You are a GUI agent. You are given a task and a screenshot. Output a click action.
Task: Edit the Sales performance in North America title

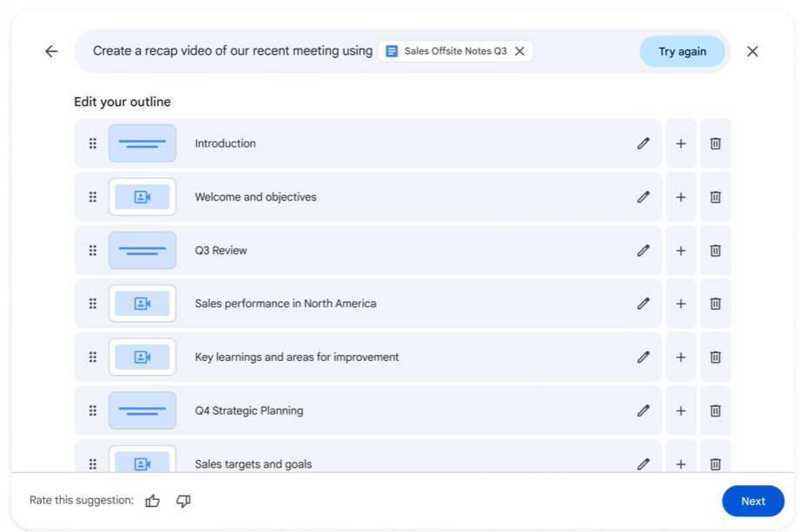click(643, 303)
